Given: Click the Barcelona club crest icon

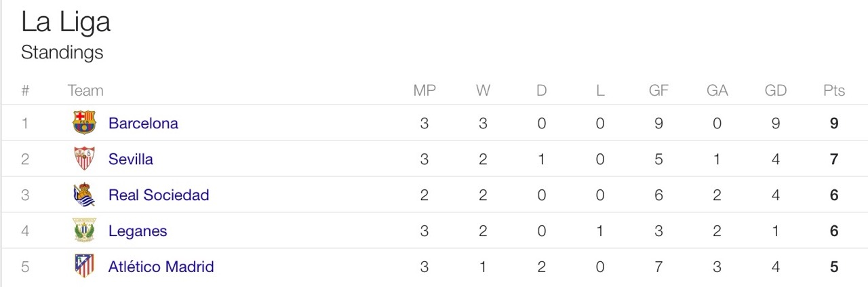Looking at the screenshot, I should (x=85, y=123).
